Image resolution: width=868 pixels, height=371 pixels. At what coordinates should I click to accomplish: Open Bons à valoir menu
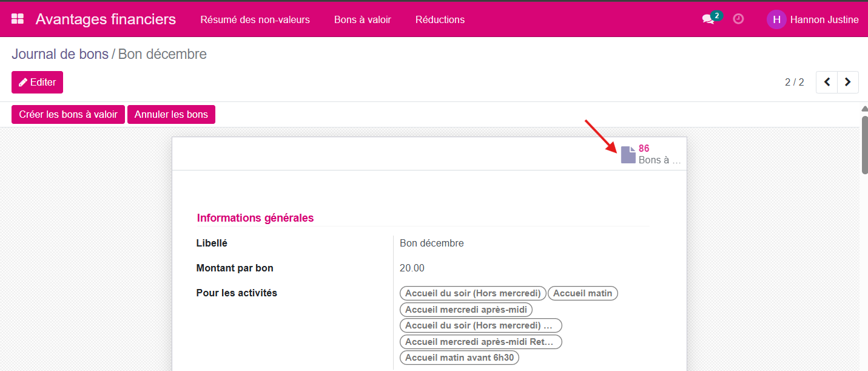point(362,19)
